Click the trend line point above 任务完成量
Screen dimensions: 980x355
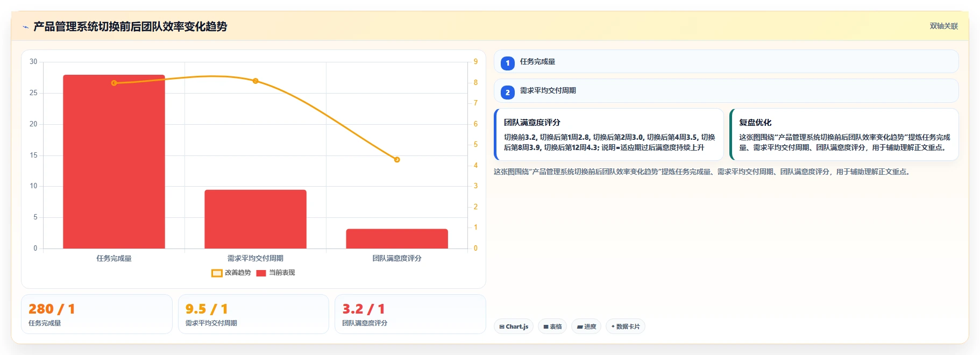pyautogui.click(x=114, y=83)
